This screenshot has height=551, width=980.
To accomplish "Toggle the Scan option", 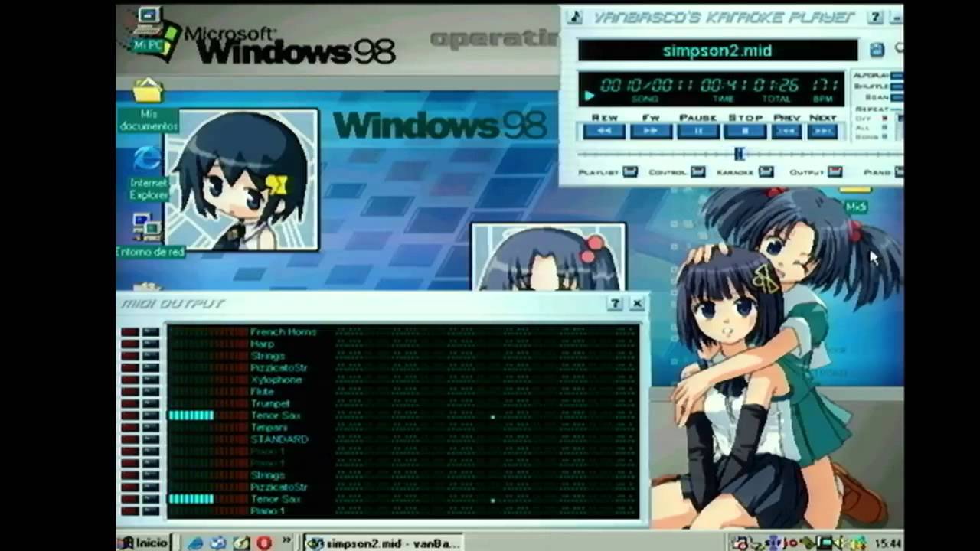I will point(897,97).
